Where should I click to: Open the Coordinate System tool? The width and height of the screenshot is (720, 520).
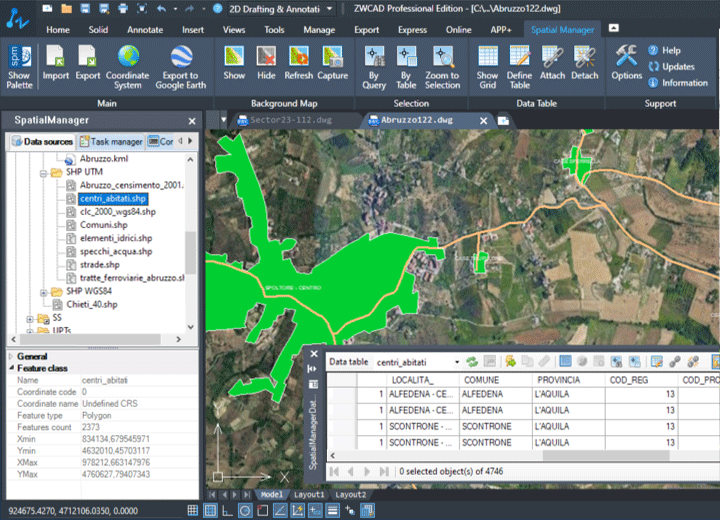click(128, 67)
